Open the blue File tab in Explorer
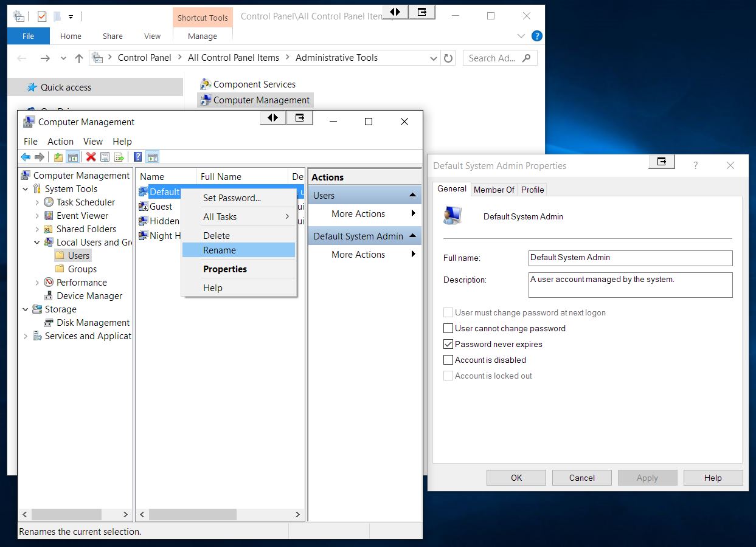Viewport: 756px width, 547px height. click(28, 36)
